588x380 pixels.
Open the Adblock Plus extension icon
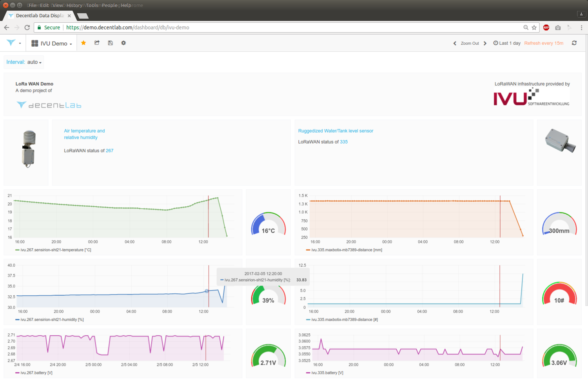546,27
